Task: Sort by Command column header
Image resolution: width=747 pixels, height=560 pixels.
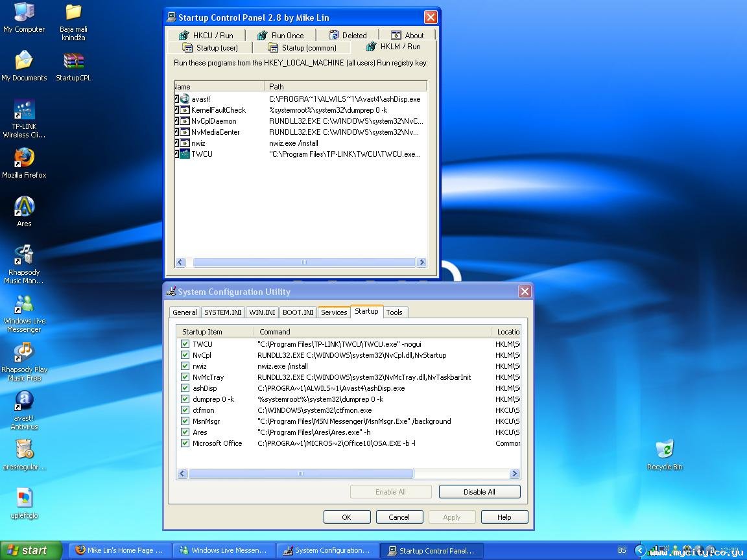Action: pyautogui.click(x=372, y=331)
